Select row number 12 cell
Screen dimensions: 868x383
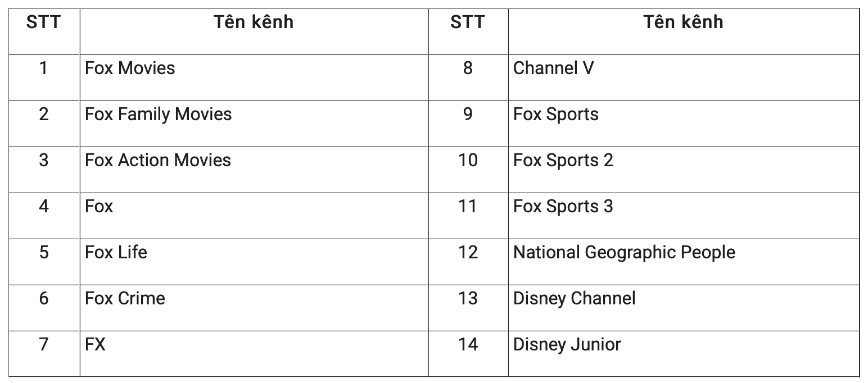467,253
